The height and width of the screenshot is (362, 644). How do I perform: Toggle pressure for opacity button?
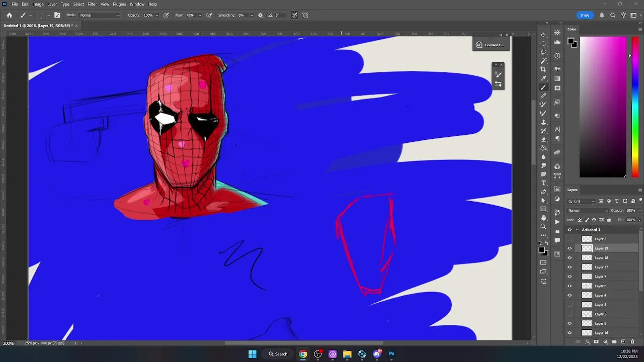tap(166, 15)
